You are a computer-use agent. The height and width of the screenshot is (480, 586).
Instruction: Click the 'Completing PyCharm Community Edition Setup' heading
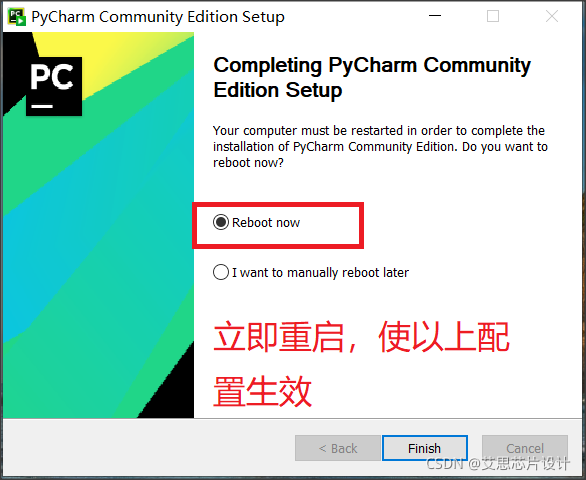click(372, 77)
